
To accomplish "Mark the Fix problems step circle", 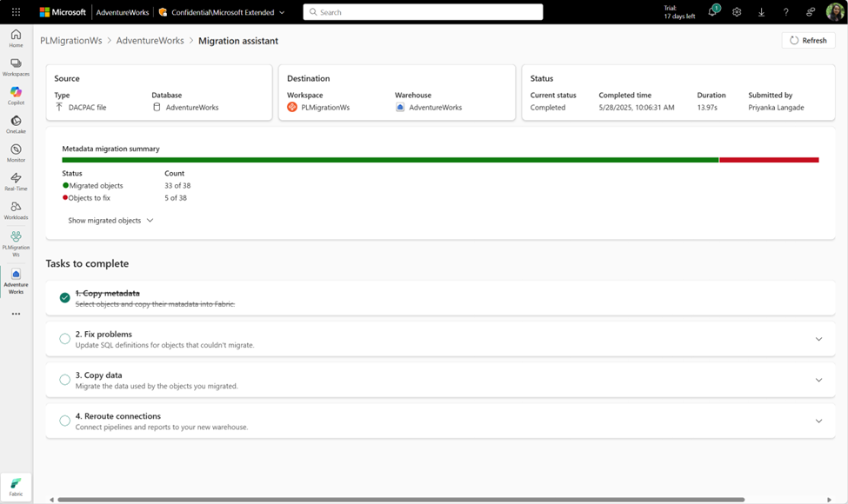I will (64, 338).
